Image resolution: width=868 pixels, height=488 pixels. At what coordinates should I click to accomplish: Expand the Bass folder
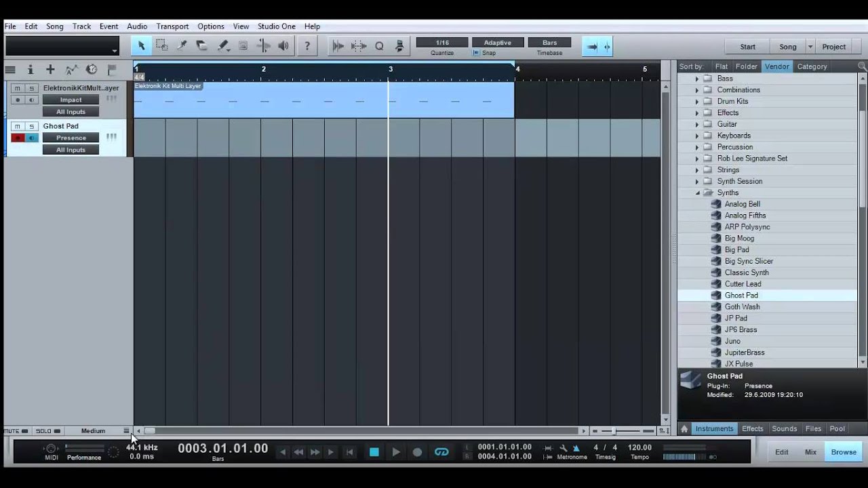[696, 79]
